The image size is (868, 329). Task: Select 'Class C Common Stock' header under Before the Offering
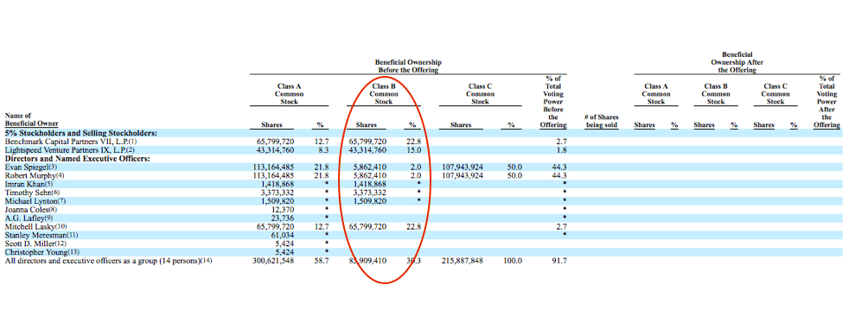pyautogui.click(x=480, y=94)
